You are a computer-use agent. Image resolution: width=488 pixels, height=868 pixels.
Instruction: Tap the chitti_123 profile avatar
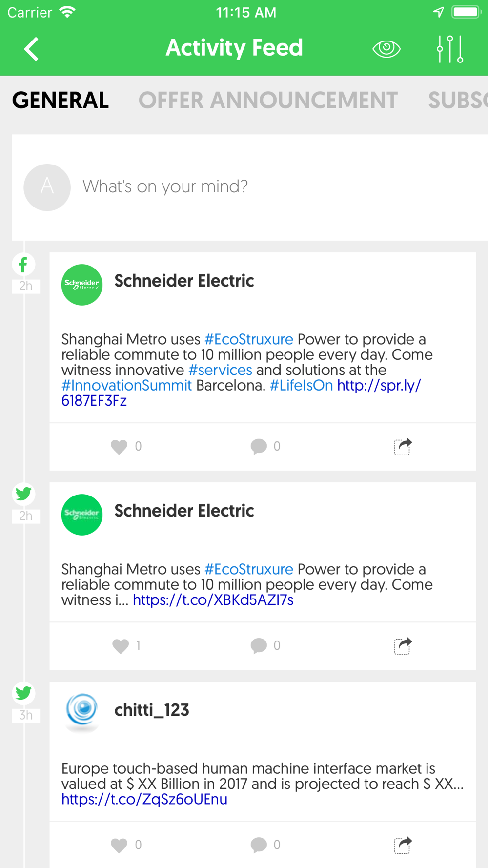coord(82,710)
